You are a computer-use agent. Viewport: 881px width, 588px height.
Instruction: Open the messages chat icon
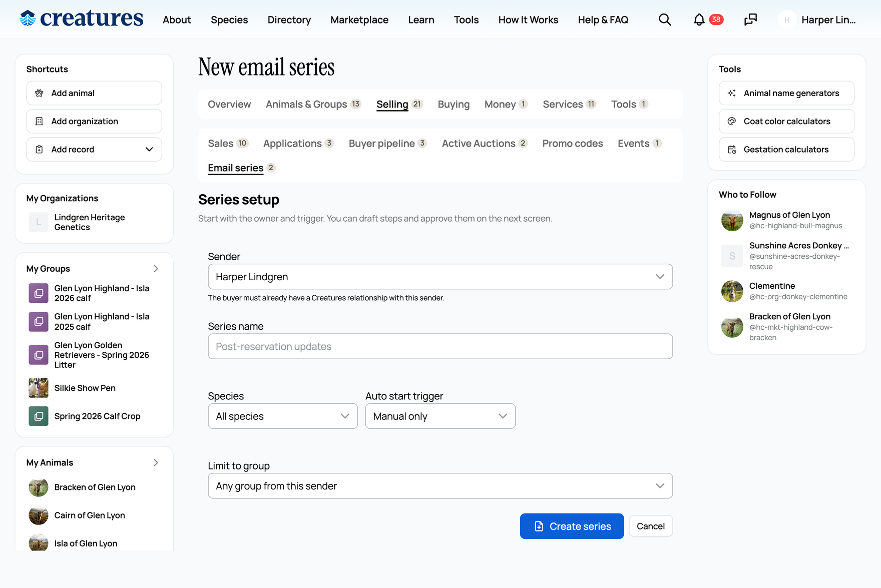pos(750,20)
